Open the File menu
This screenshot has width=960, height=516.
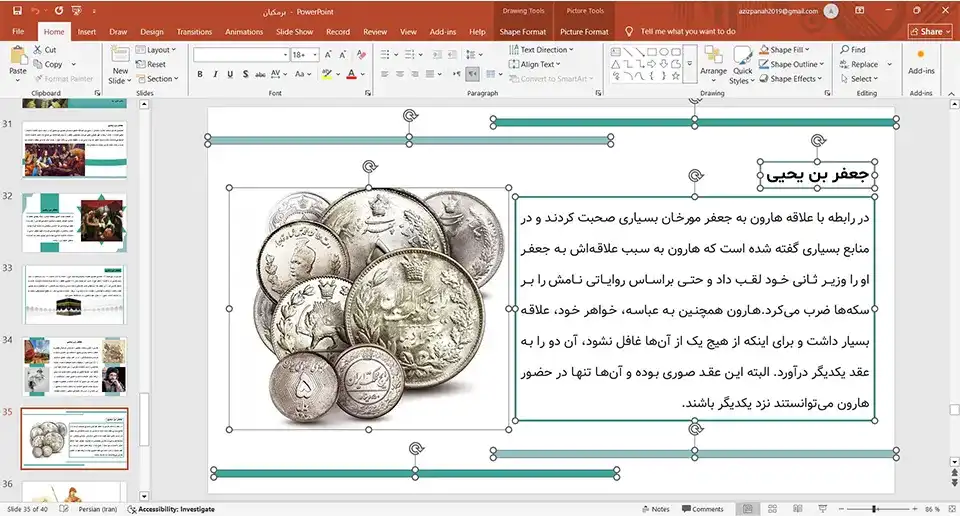[18, 32]
